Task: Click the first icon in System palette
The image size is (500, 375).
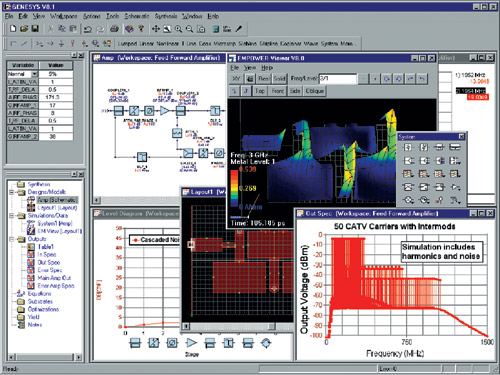Action: pyautogui.click(x=408, y=147)
